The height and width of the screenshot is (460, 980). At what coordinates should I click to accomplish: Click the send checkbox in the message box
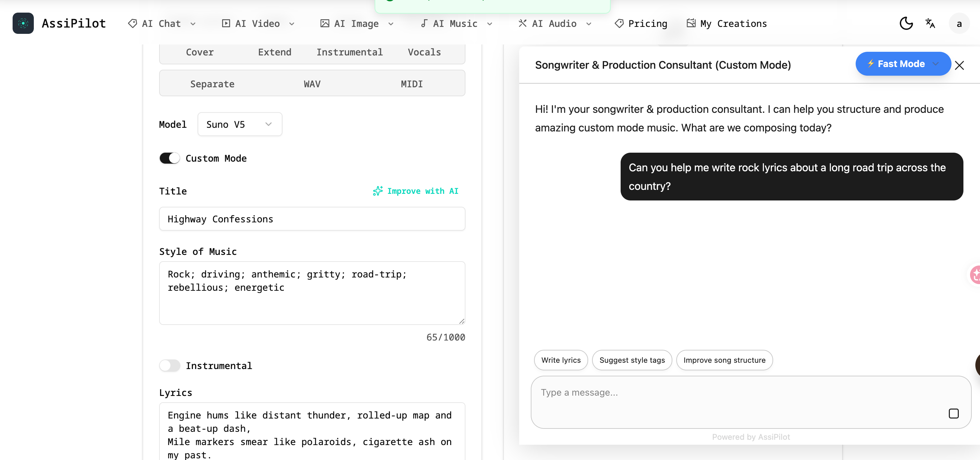coord(953,414)
